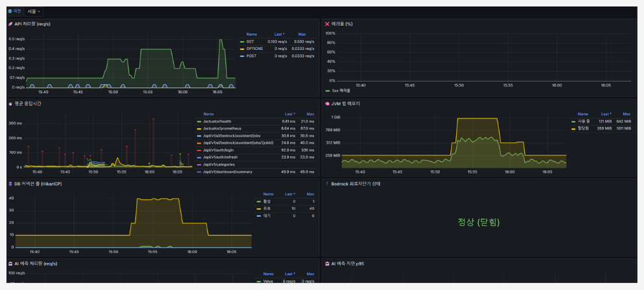Click the 정상 (닫힘) status value
644x290 pixels.
(479, 222)
